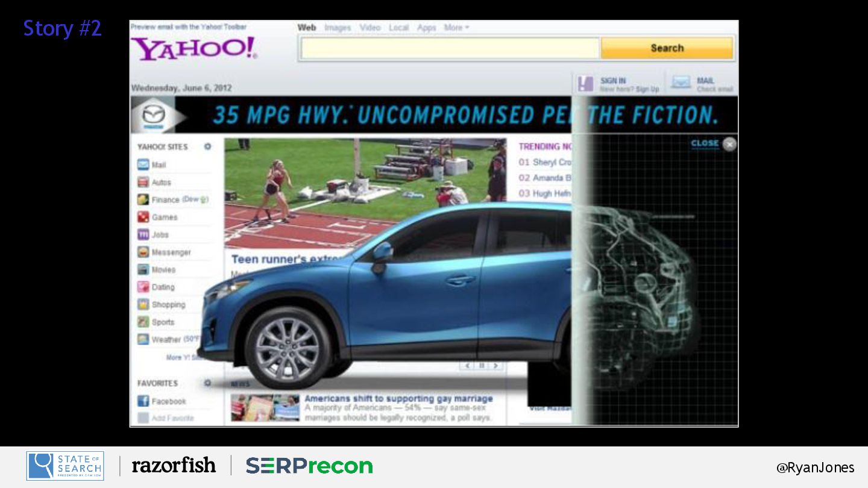Click the Mazda logo in banner ad

(153, 114)
